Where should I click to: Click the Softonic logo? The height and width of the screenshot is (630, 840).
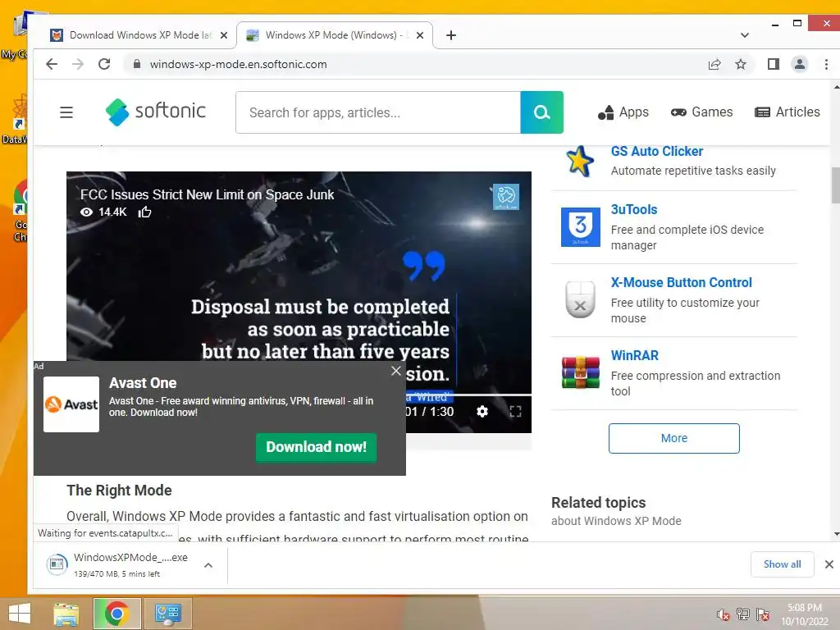tap(156, 112)
